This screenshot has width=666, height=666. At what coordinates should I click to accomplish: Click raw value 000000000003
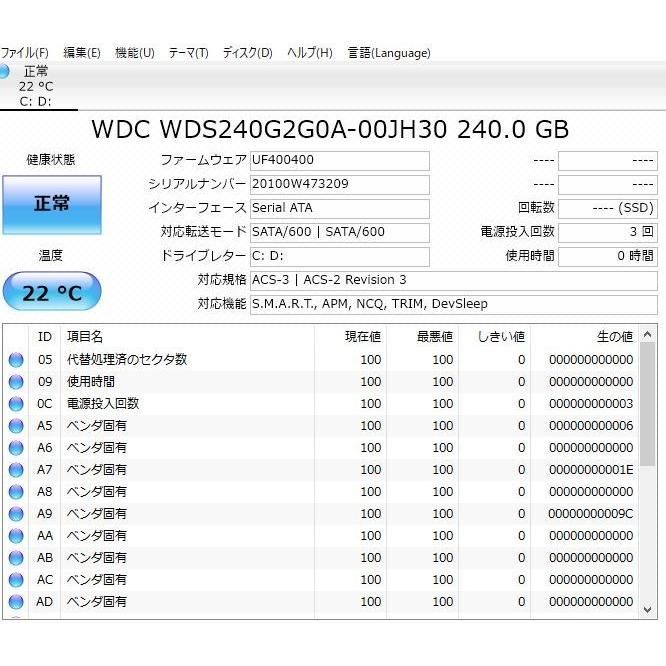591,404
